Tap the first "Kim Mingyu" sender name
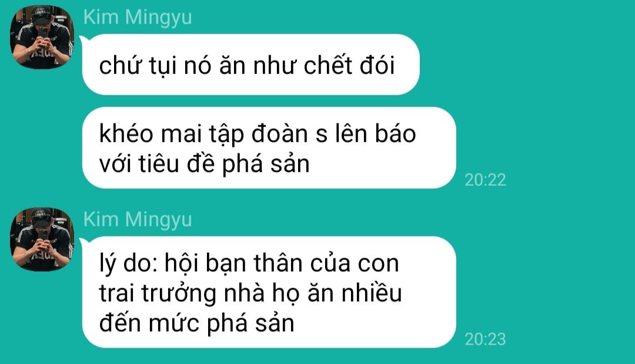 [x=138, y=18]
